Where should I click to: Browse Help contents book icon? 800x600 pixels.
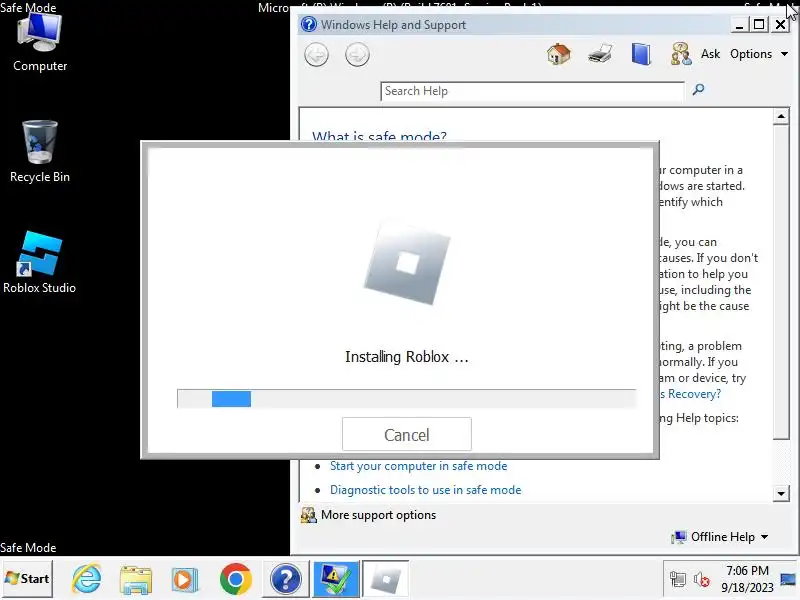click(641, 54)
